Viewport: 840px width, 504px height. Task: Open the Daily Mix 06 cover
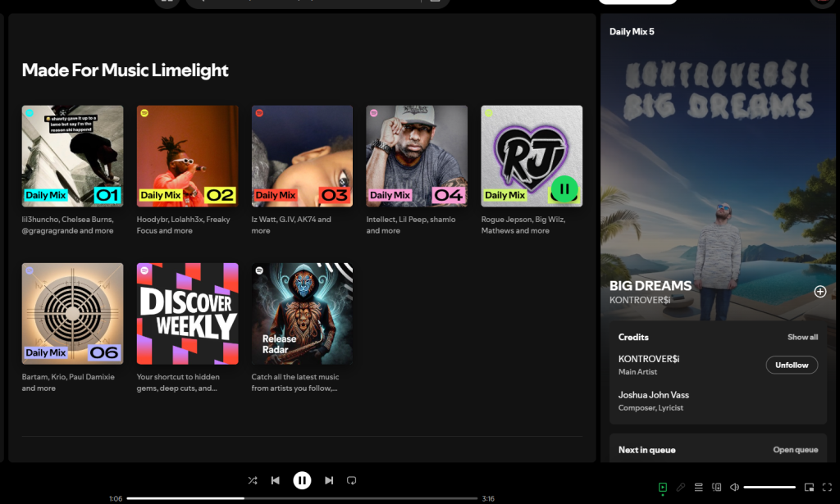72,314
